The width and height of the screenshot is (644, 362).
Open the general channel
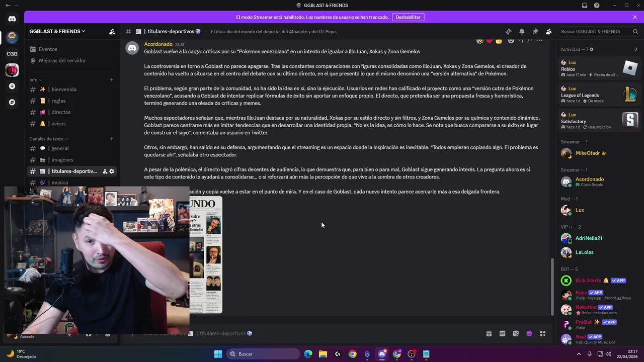click(71, 148)
